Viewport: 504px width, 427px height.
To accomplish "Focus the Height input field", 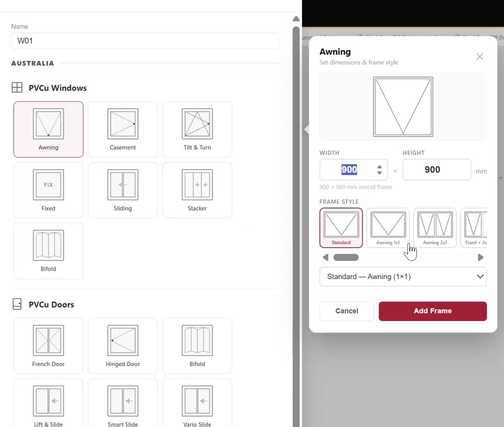I will (x=437, y=170).
